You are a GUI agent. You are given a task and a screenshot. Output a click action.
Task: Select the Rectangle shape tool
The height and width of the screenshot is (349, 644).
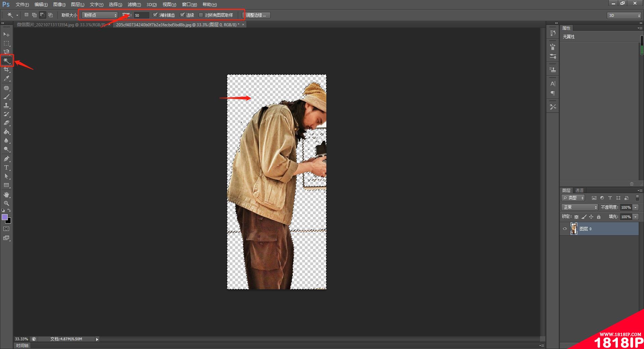6,185
